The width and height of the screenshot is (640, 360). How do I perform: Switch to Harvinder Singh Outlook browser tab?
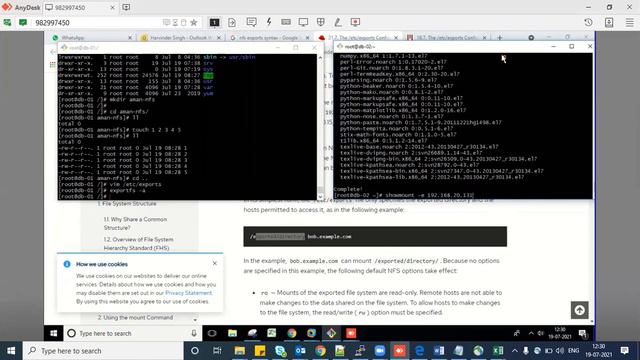pyautogui.click(x=180, y=38)
